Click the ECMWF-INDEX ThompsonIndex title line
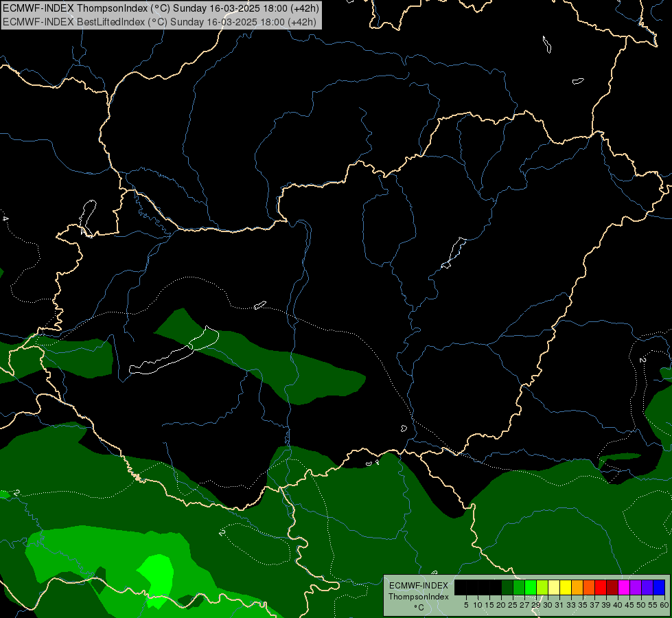Viewport: 672px width, 618px height. tap(161, 8)
